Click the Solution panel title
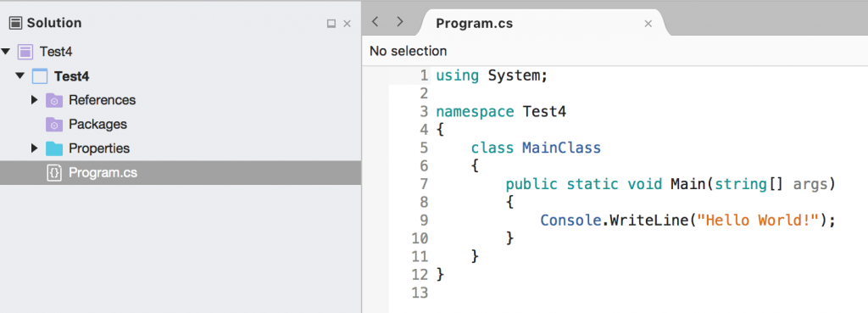Image resolution: width=868 pixels, height=313 pixels. 54,23
